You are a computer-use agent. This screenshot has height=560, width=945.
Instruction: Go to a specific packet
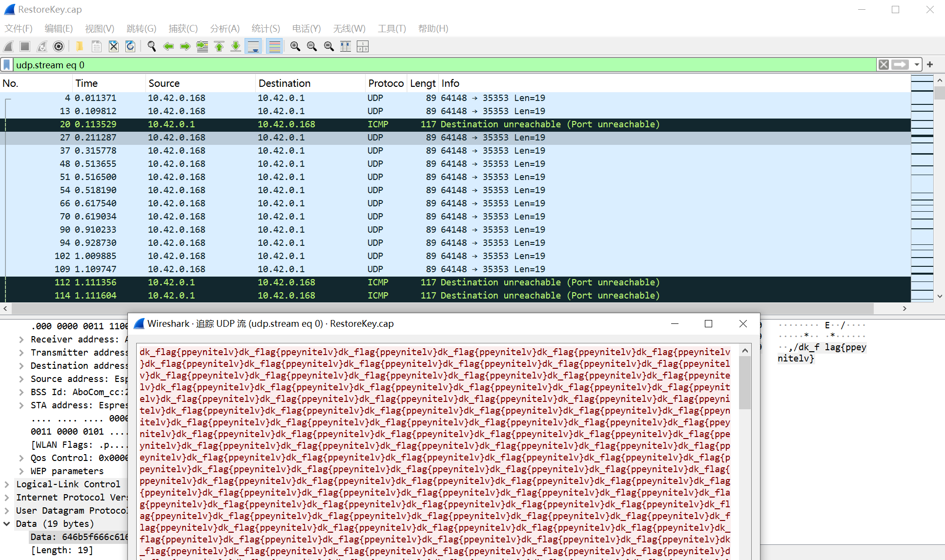(x=202, y=46)
